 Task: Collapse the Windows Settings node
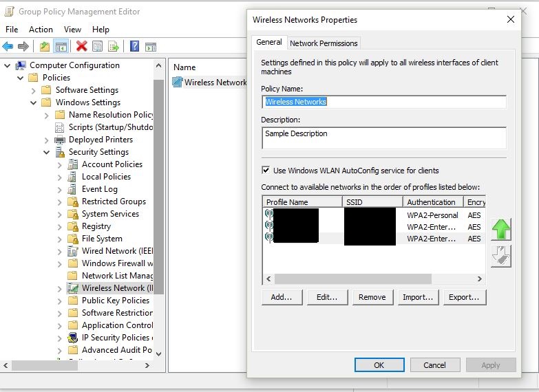point(33,102)
